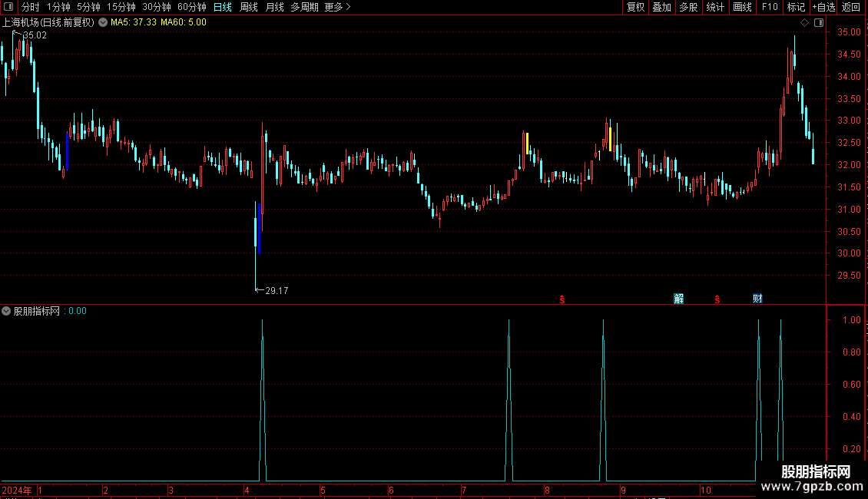Switch to 周线 weekly chart
The width and height of the screenshot is (868, 499).
click(x=249, y=7)
